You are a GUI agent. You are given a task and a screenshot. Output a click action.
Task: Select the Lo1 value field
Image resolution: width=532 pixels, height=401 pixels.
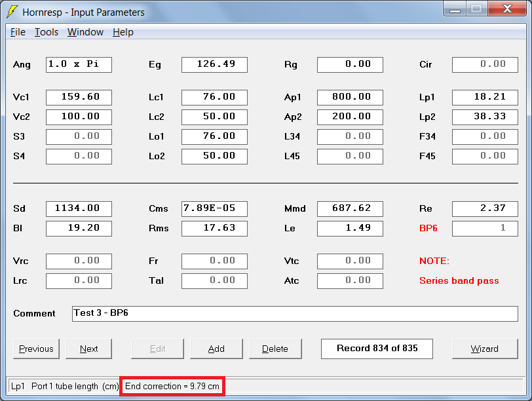pos(214,137)
